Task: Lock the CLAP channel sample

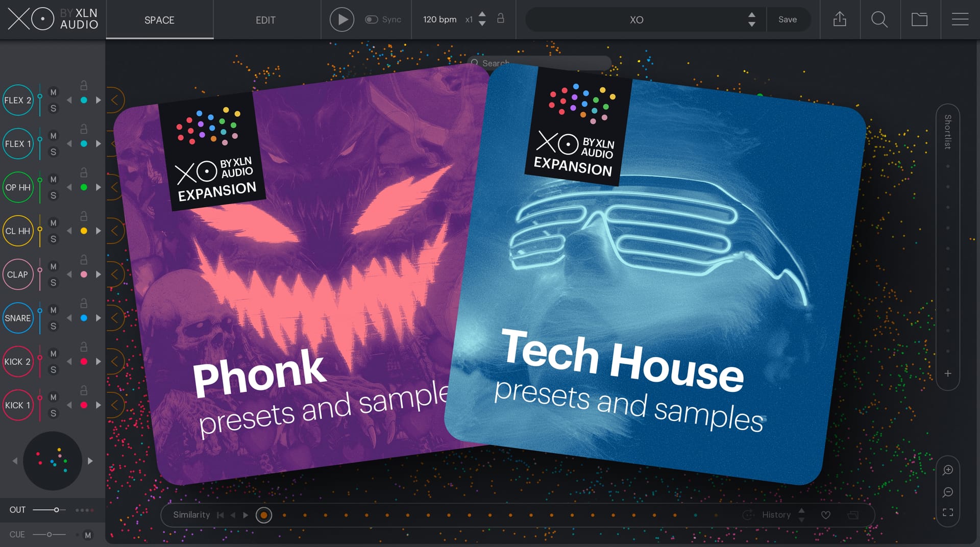Action: pyautogui.click(x=84, y=259)
